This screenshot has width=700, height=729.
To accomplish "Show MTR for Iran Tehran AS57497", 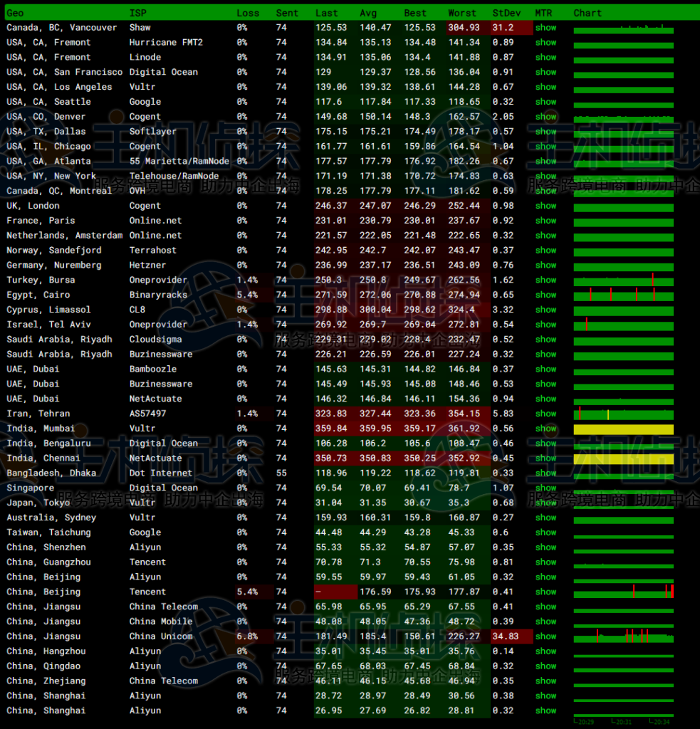I will coord(545,414).
